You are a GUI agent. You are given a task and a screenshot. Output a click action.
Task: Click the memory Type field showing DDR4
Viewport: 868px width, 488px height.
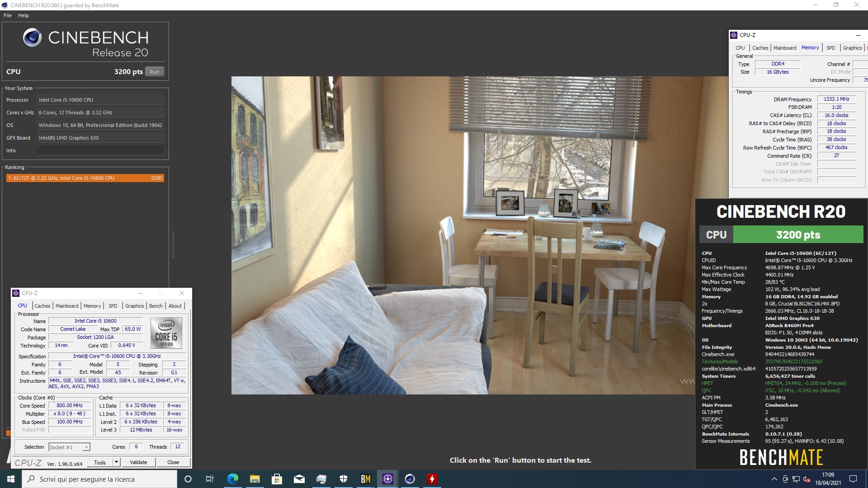778,64
